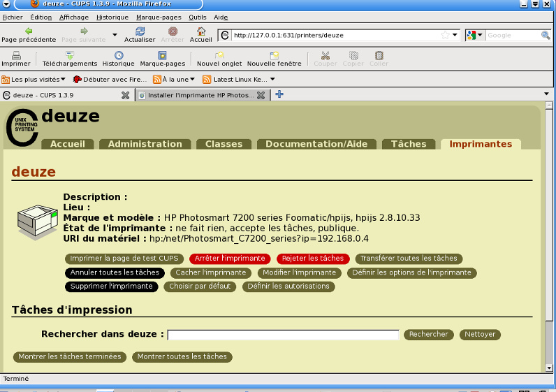Viewport: 556px width, 392px height.
Task: Click the CUPS Unix Printing System logo
Action: (22, 127)
